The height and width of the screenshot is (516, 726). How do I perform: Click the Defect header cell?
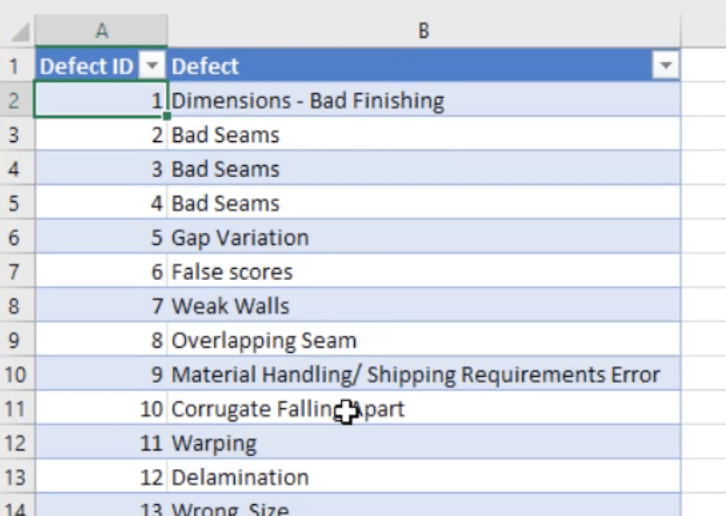click(424, 66)
